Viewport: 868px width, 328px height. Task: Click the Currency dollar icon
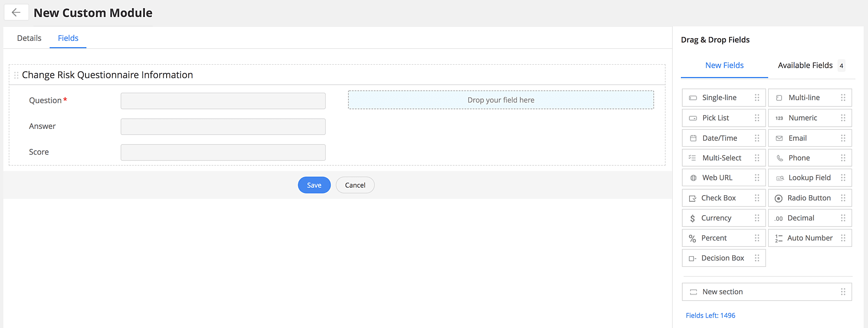tap(692, 218)
